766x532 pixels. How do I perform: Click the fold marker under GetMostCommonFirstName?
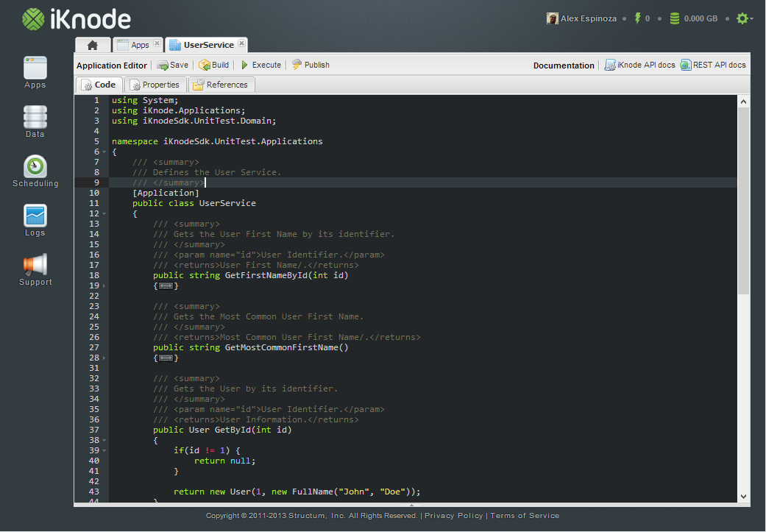pyautogui.click(x=166, y=358)
